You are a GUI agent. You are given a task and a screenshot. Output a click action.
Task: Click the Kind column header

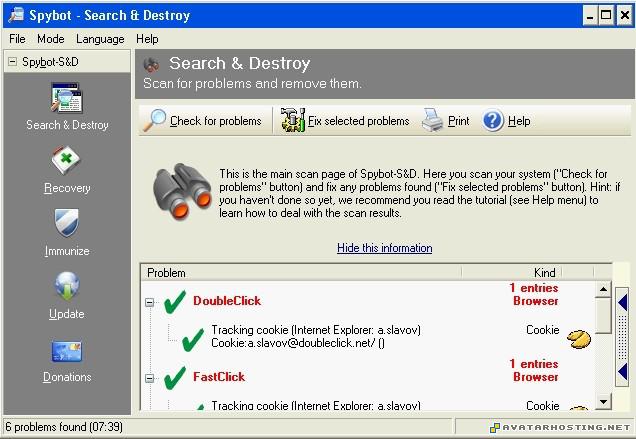click(512, 273)
